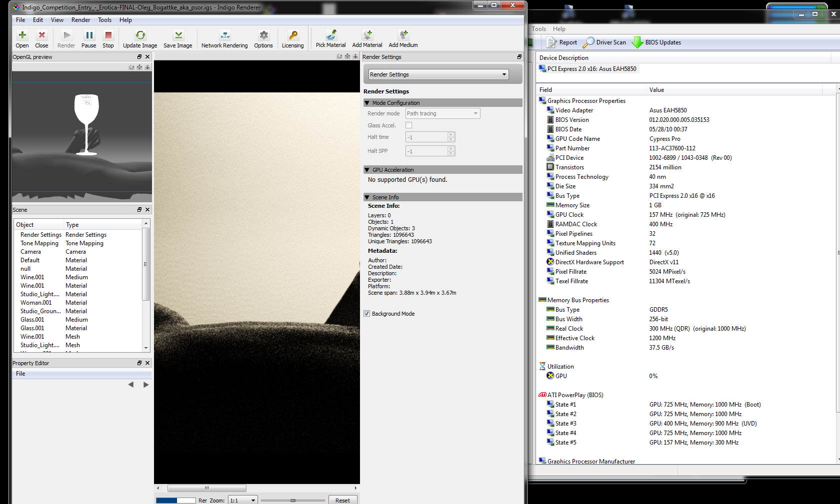This screenshot has width=840, height=504.
Task: Open the zoom level 1:1 dropdown
Action: point(243,500)
